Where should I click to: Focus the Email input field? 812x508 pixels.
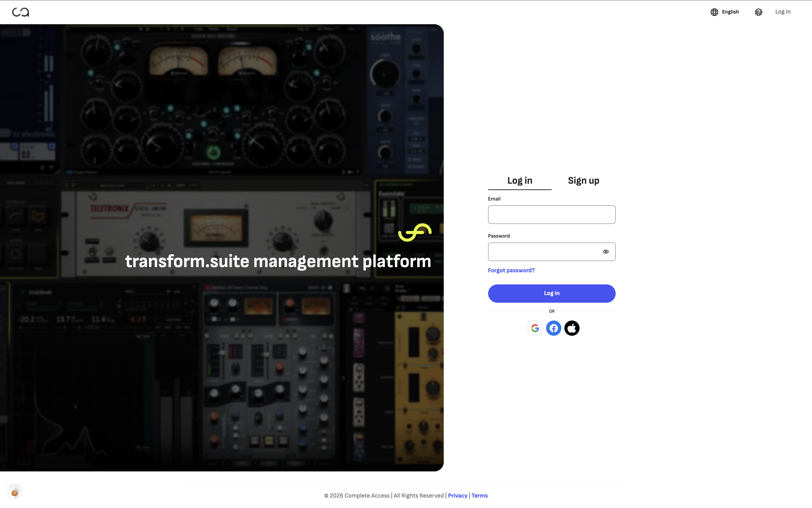pos(552,215)
